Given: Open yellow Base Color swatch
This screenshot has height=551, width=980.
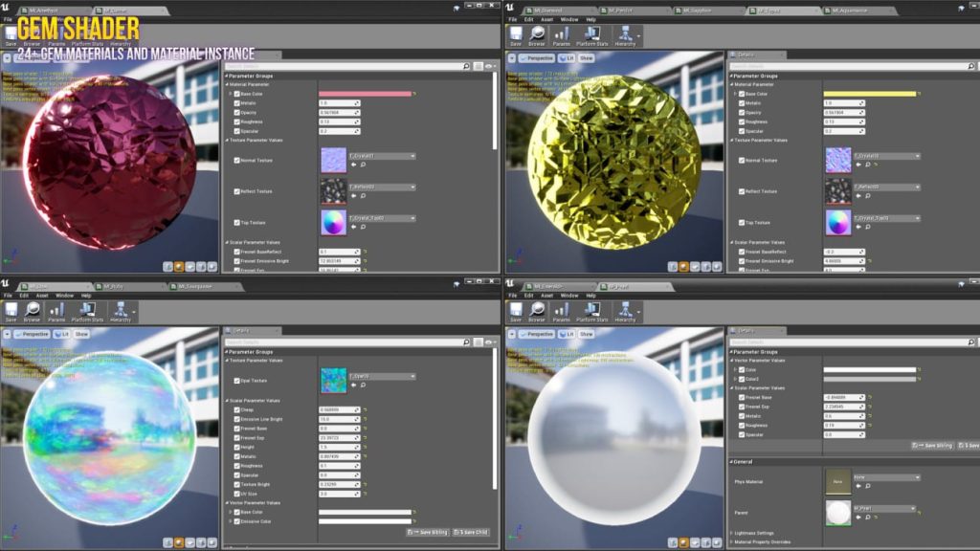Looking at the screenshot, I should coord(869,94).
